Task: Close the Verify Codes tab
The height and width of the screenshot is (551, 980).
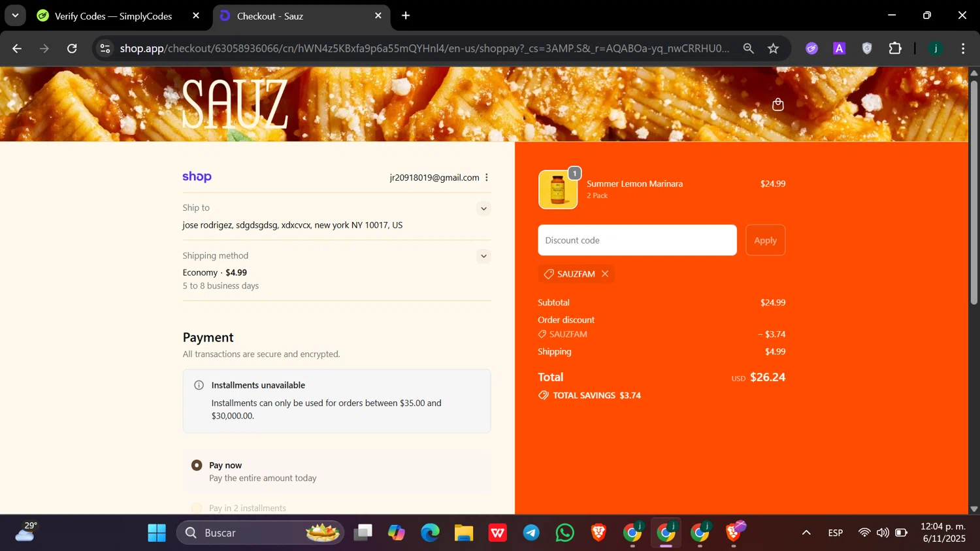Action: coord(196,16)
